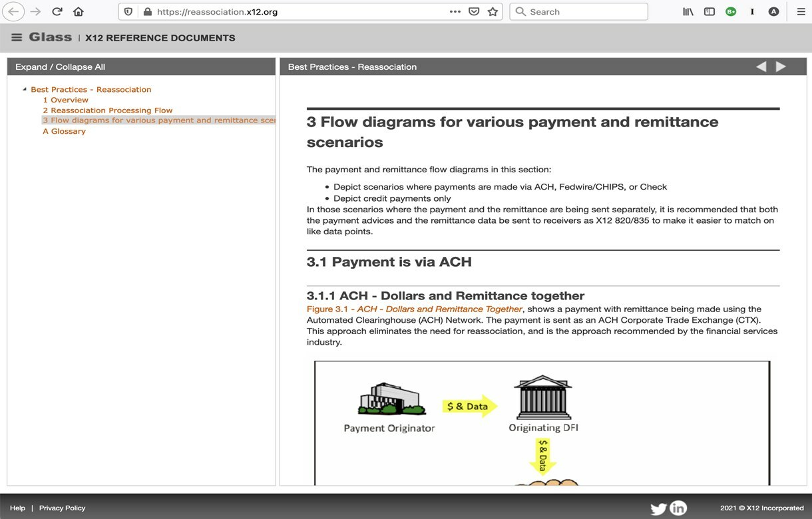
Task: Click the Originating DFI caption
Action: point(543,428)
